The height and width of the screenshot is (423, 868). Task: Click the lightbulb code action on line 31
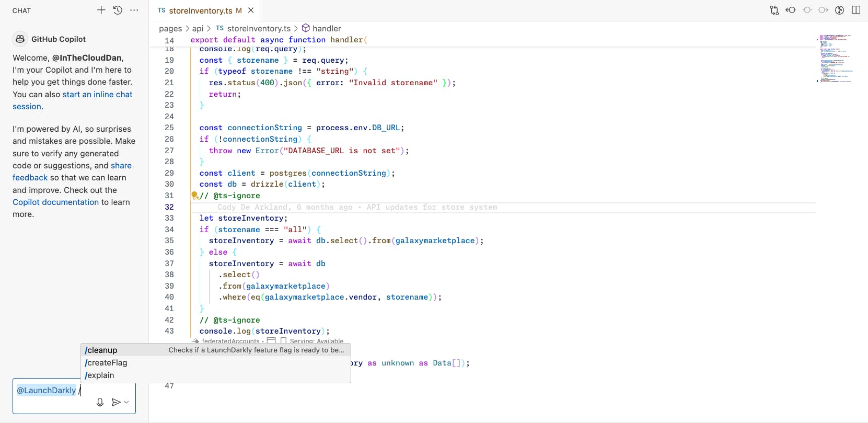pyautogui.click(x=194, y=196)
